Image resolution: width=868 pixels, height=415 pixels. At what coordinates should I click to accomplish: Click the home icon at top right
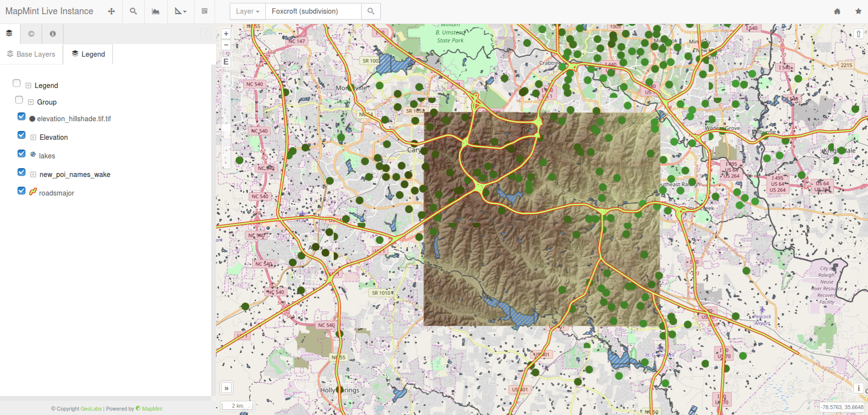837,11
